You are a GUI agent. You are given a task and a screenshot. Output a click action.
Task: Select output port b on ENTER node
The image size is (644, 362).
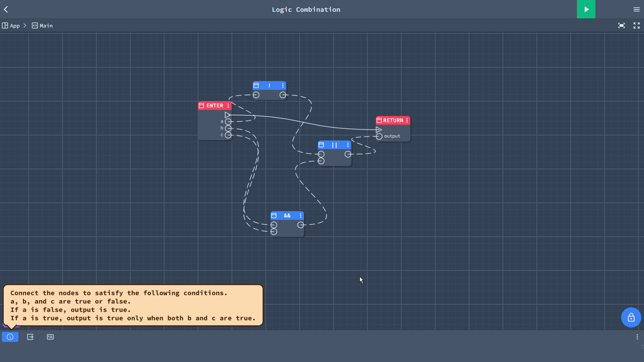point(228,128)
